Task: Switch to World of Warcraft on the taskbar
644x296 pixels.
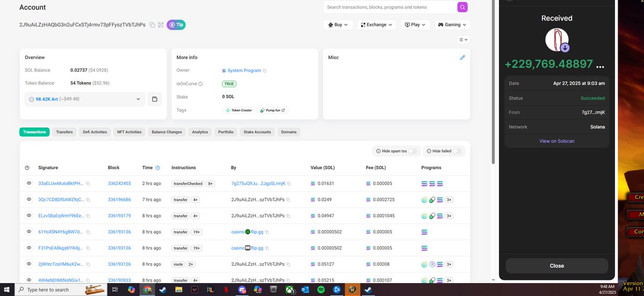Action: [x=353, y=290]
